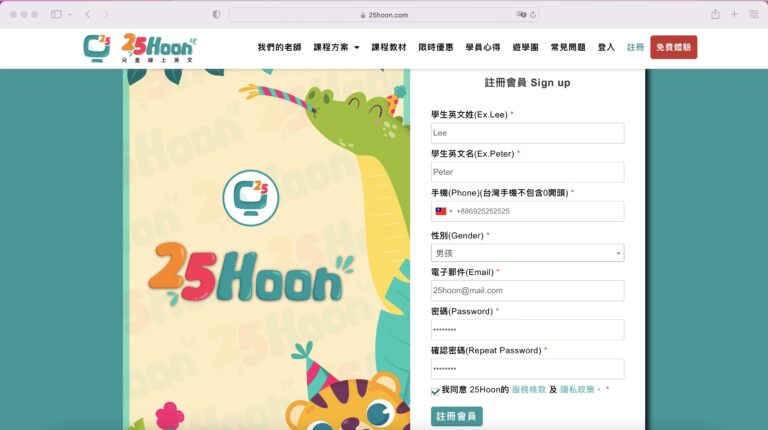Open the Share icon in toolbar
768x430 pixels.
[715, 14]
